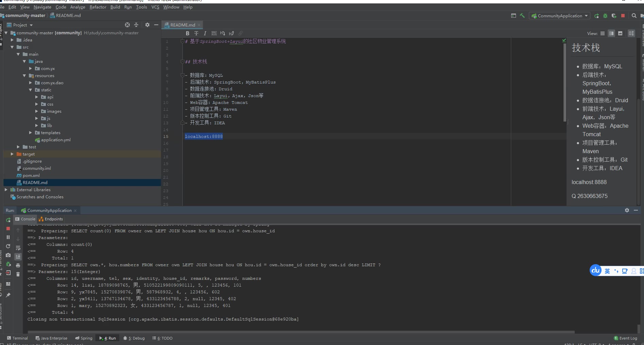
Task: Open the Refactor menu
Action: (x=98, y=7)
